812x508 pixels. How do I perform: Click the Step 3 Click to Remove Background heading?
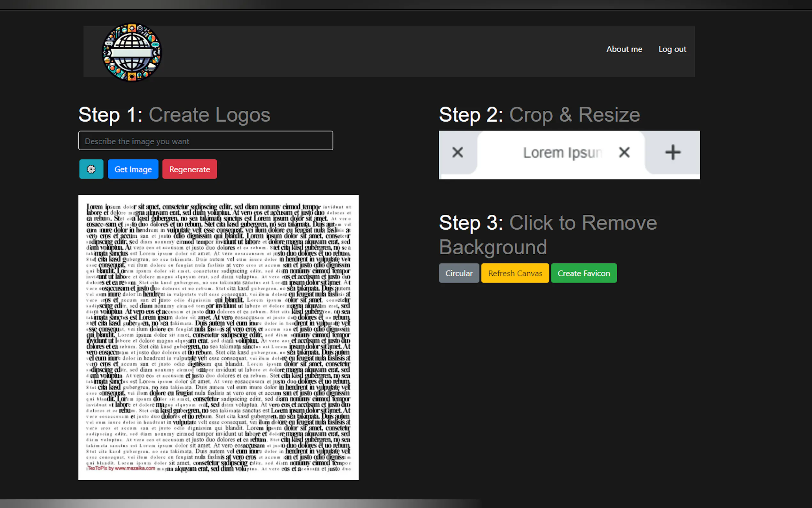pyautogui.click(x=547, y=234)
